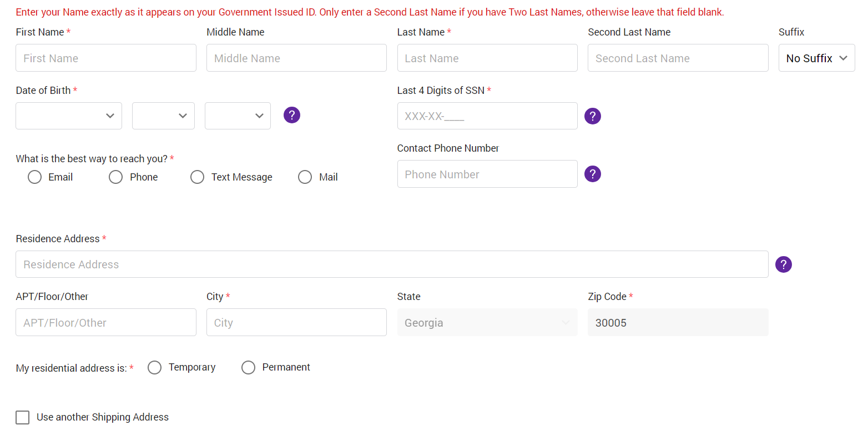Image resolution: width=868 pixels, height=440 pixels.
Task: Select Email as contact preference
Action: click(34, 177)
